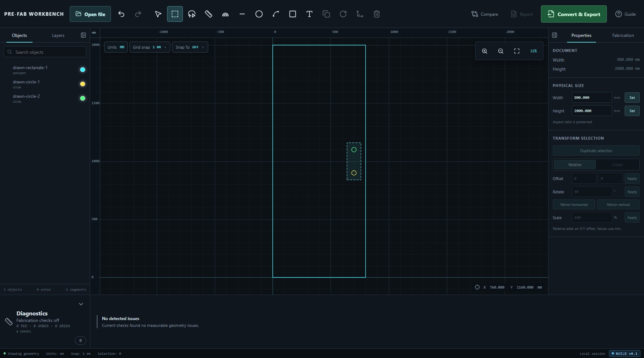Click the Open file button
This screenshot has width=644, height=358.
[x=90, y=14]
